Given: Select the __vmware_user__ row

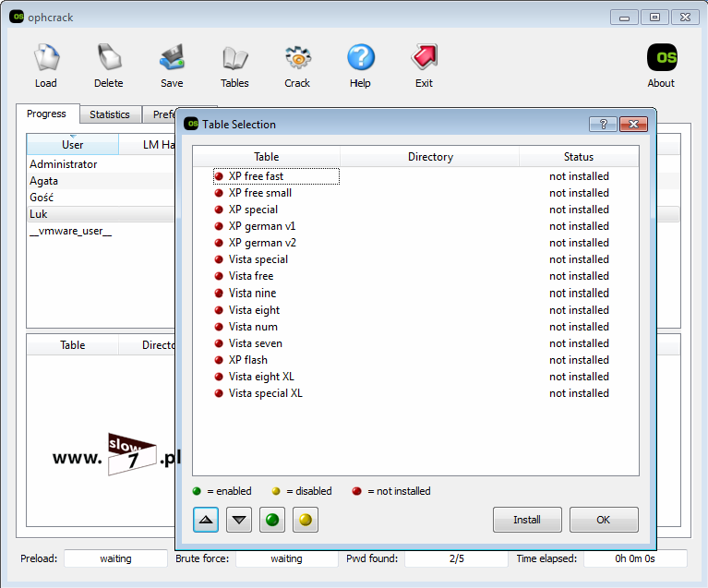Looking at the screenshot, I should point(101,231).
